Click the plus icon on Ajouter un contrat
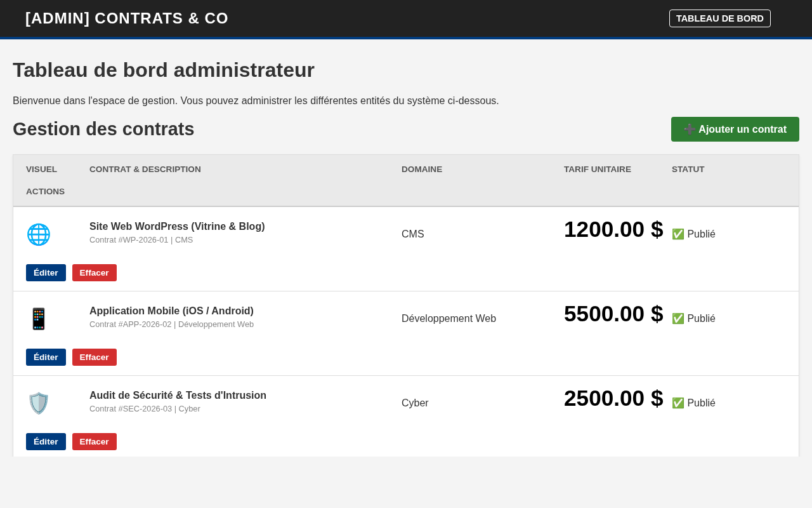Viewport: 812px width, 508px height. pos(690,130)
